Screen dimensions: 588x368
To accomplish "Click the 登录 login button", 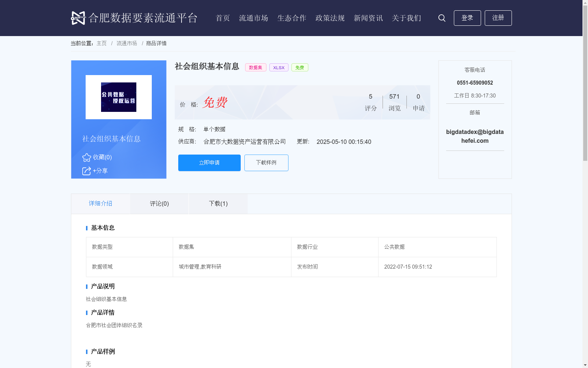I will pos(467,18).
